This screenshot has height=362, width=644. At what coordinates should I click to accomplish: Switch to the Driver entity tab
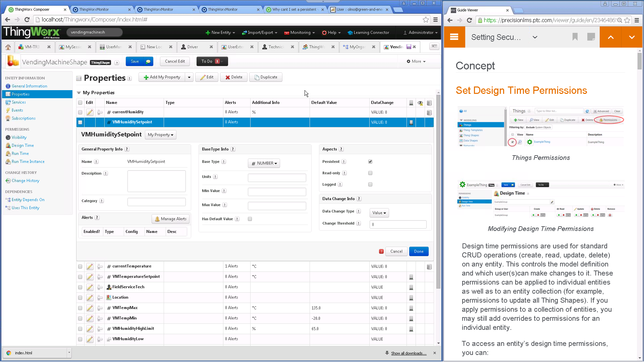click(x=193, y=47)
